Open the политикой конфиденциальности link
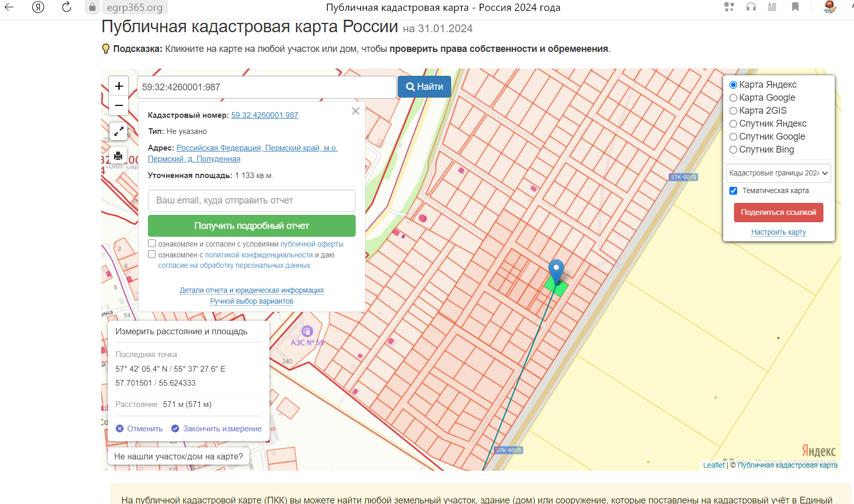Viewport: 854px width, 504px height. (259, 255)
